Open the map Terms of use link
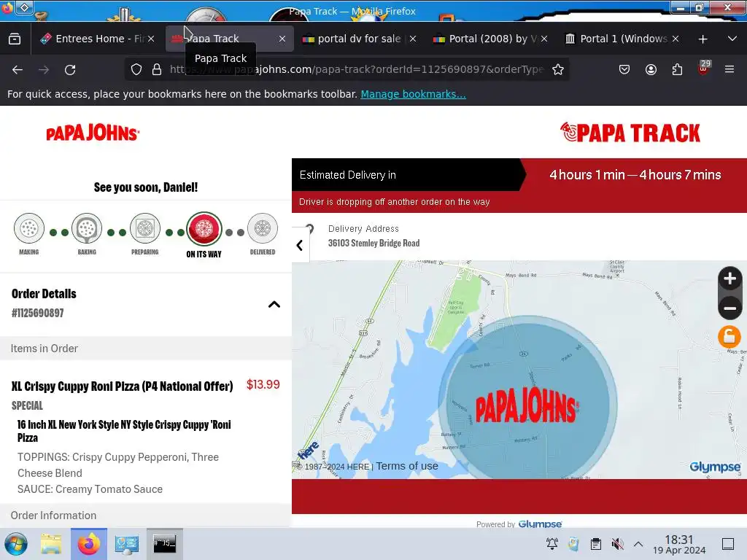The image size is (747, 560). click(407, 466)
